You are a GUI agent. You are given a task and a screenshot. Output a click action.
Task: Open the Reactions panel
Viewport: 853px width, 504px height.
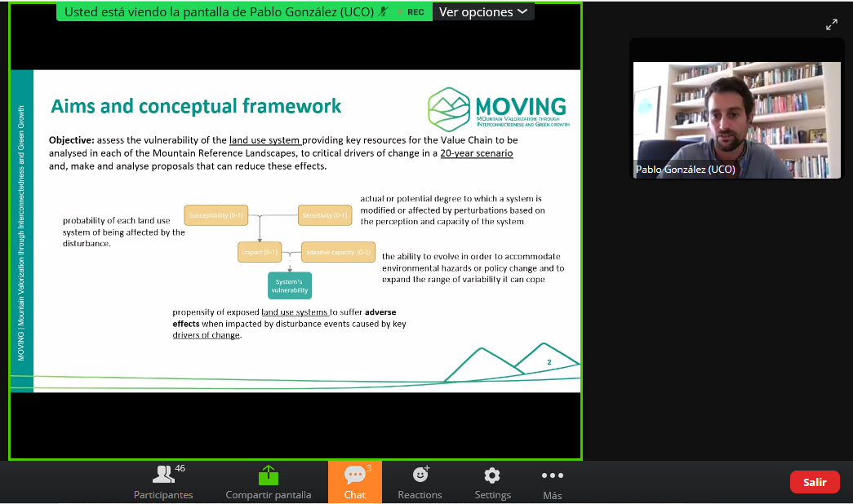420,481
